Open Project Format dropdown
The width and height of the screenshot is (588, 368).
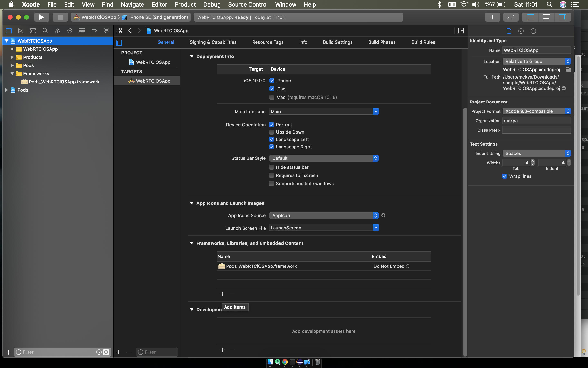[537, 111]
